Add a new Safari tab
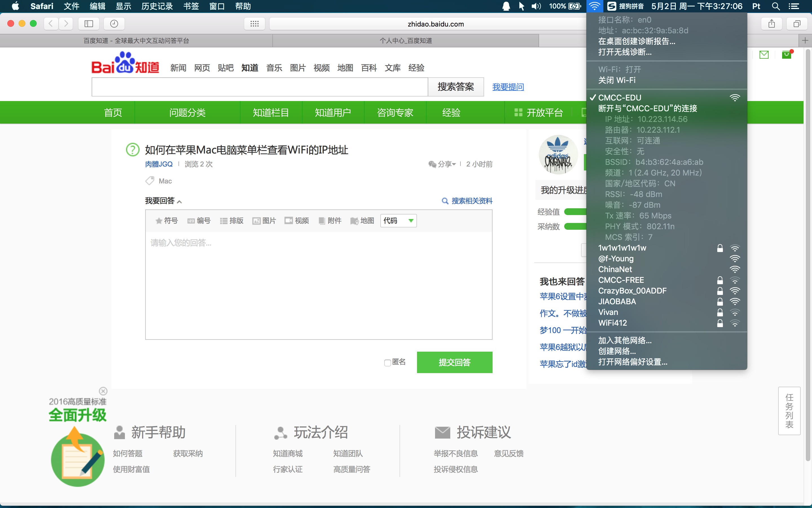This screenshot has width=812, height=508. click(805, 41)
